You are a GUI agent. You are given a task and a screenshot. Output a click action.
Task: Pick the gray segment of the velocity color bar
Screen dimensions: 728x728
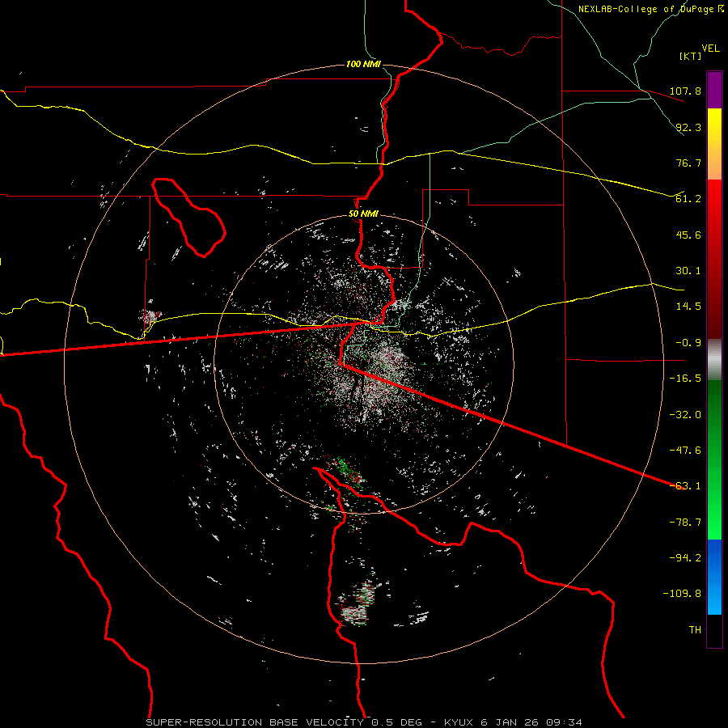[x=714, y=360]
